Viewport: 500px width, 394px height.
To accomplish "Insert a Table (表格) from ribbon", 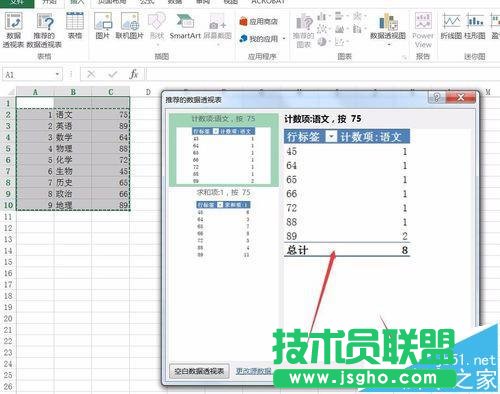I will tap(75, 25).
